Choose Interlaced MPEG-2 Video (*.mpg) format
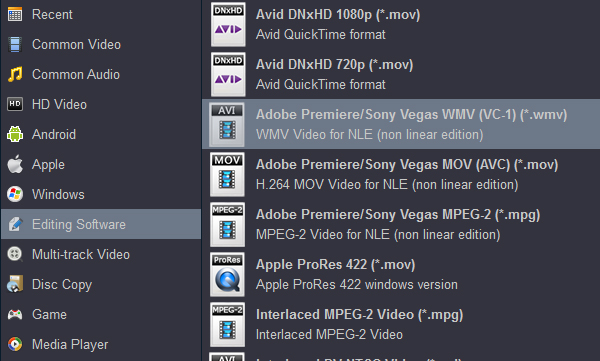Image resolution: width=600 pixels, height=361 pixels. pyautogui.click(x=401, y=324)
